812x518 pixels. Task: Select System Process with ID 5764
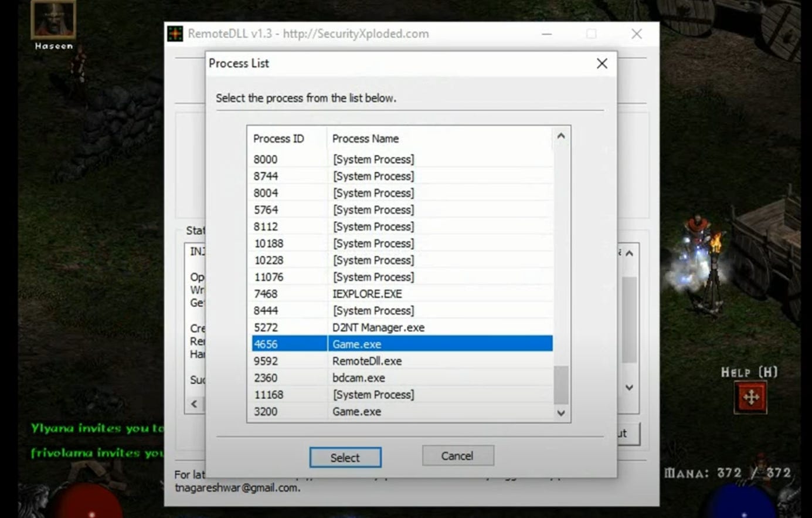pyautogui.click(x=402, y=209)
